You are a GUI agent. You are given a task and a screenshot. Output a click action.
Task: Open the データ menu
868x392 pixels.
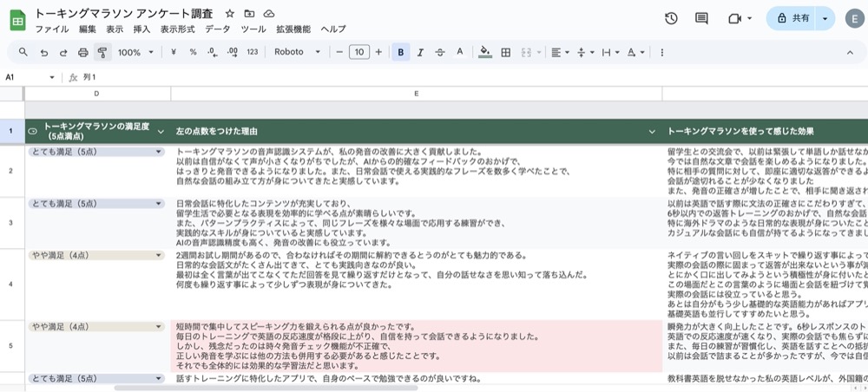pos(218,29)
